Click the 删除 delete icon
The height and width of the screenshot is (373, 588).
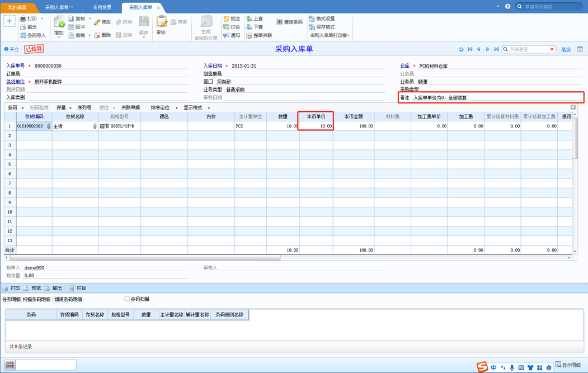[x=97, y=35]
